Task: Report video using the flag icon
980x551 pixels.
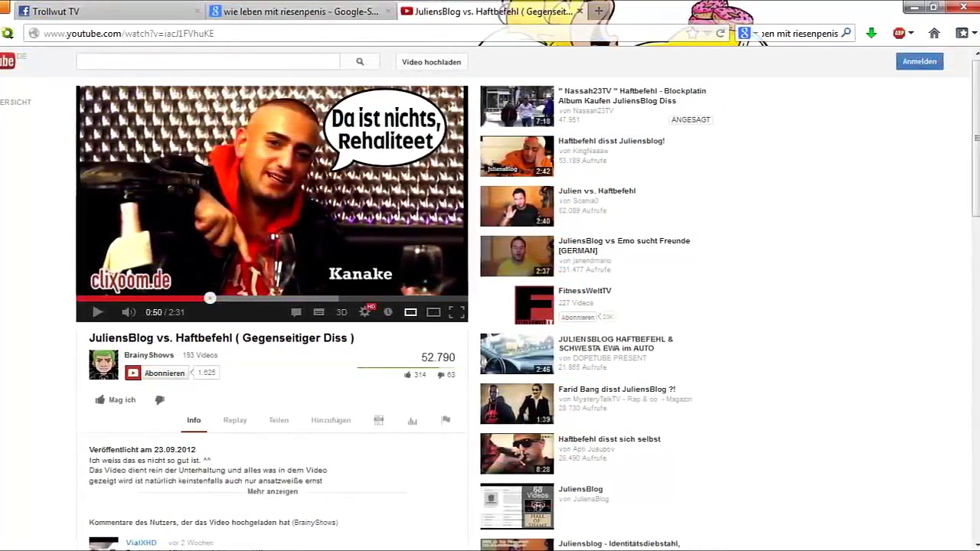Action: (x=446, y=419)
